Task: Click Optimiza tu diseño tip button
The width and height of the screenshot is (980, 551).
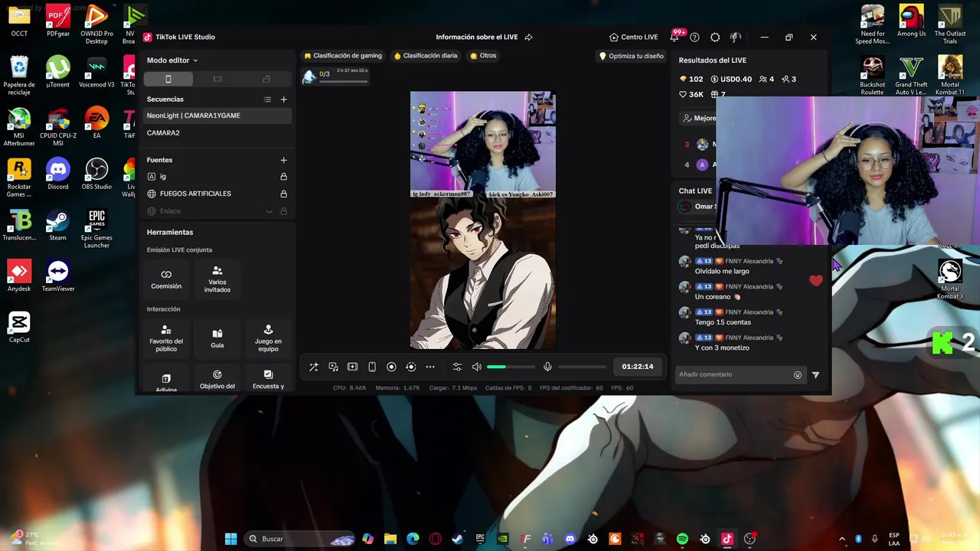Action: [x=632, y=56]
